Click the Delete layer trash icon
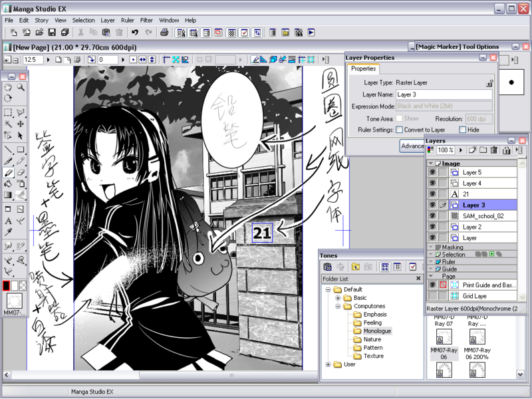 494,150
